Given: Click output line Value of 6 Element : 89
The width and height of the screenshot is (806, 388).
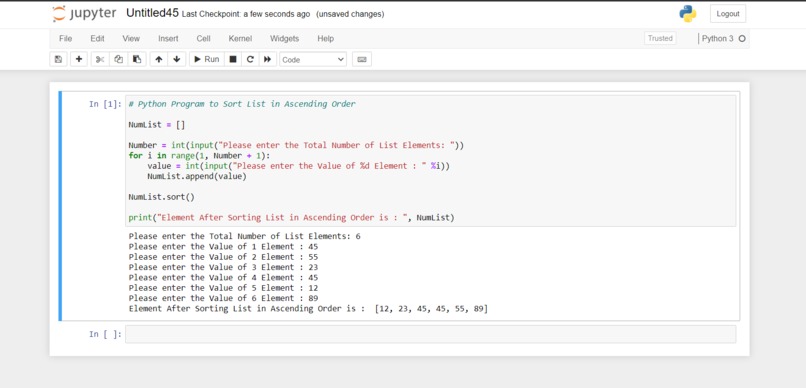Looking at the screenshot, I should (223, 298).
